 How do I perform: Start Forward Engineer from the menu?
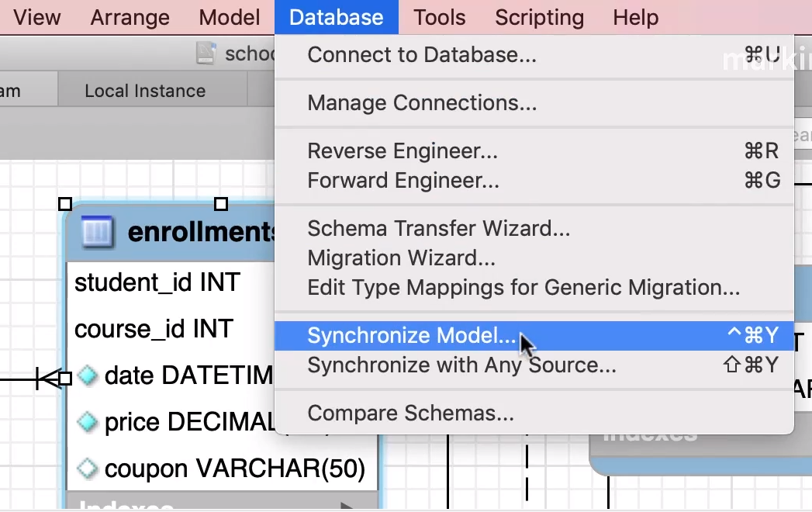(x=403, y=181)
